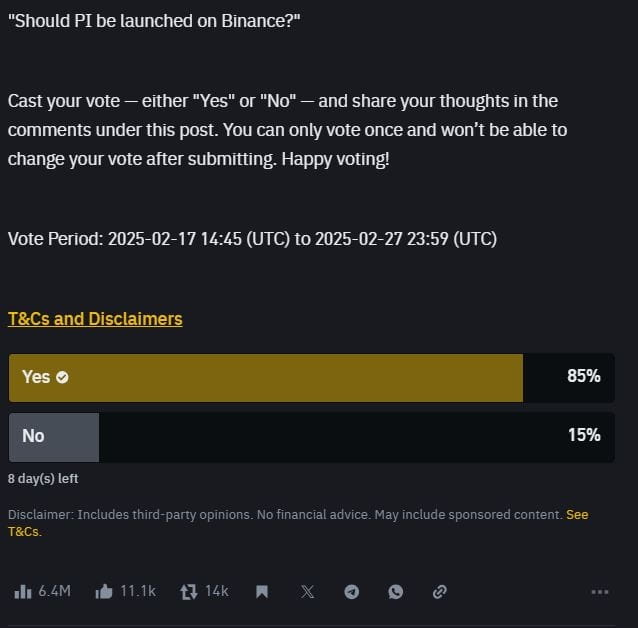Click the 85% result label
Screen dimensions: 638x628
[583, 377]
